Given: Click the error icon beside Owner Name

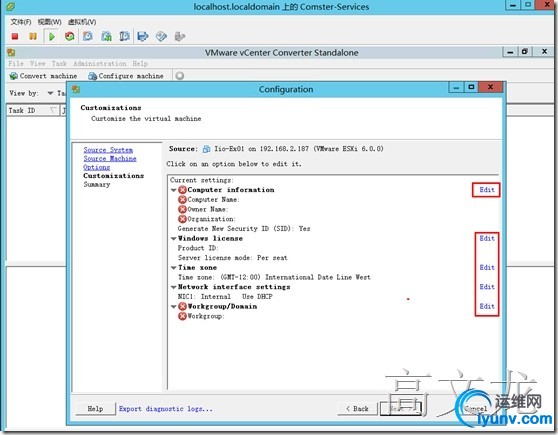Looking at the screenshot, I should pos(183,209).
